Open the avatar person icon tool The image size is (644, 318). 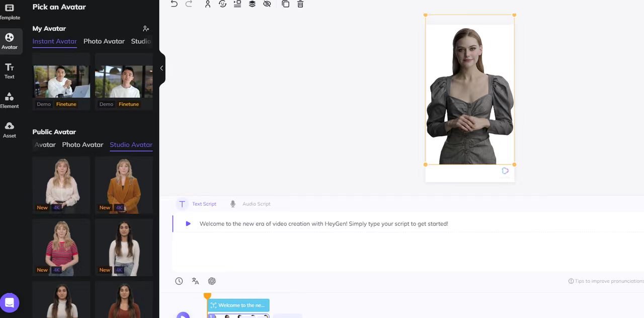(208, 4)
